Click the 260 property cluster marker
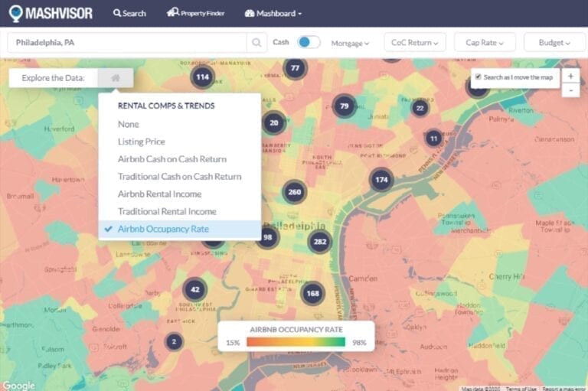The height and width of the screenshot is (391, 588). (294, 192)
